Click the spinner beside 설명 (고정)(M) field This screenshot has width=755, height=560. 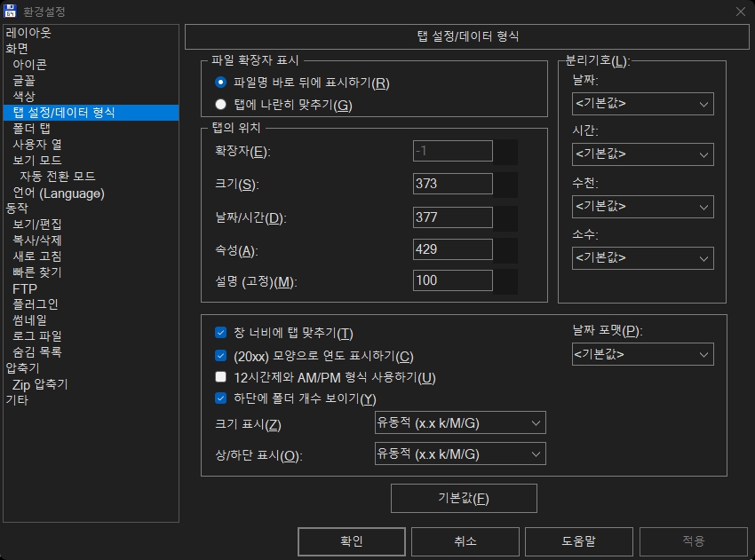[505, 281]
